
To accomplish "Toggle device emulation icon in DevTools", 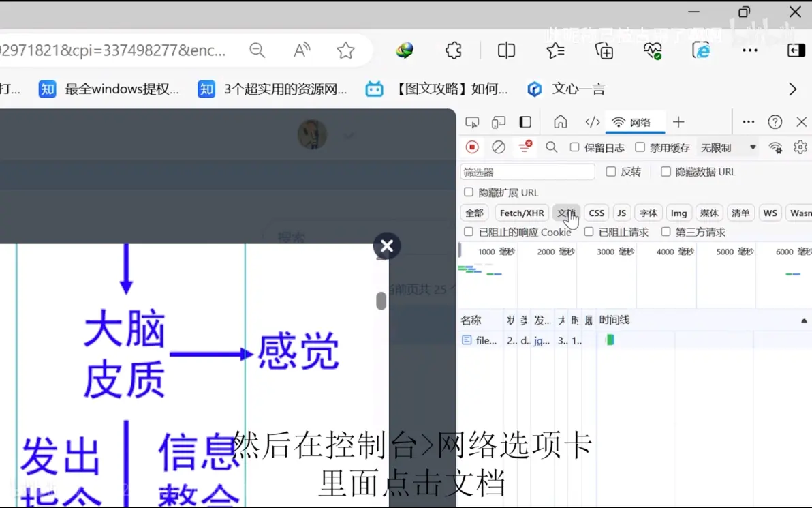I will [x=498, y=122].
